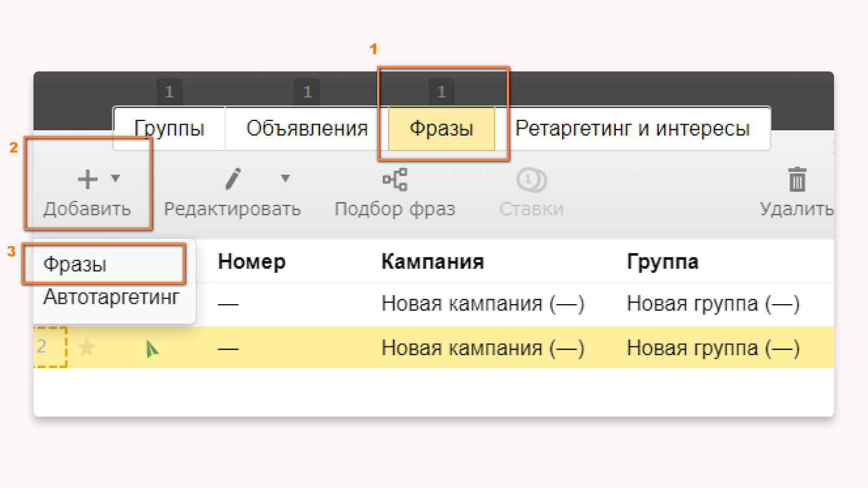Click the Ставки coins icon
The width and height of the screenshot is (868, 488).
532,180
